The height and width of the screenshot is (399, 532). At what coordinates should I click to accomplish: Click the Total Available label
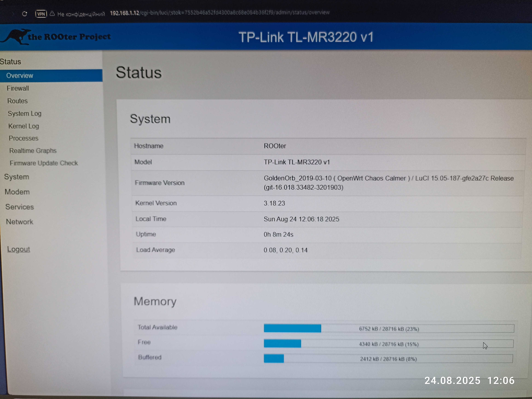point(157,327)
